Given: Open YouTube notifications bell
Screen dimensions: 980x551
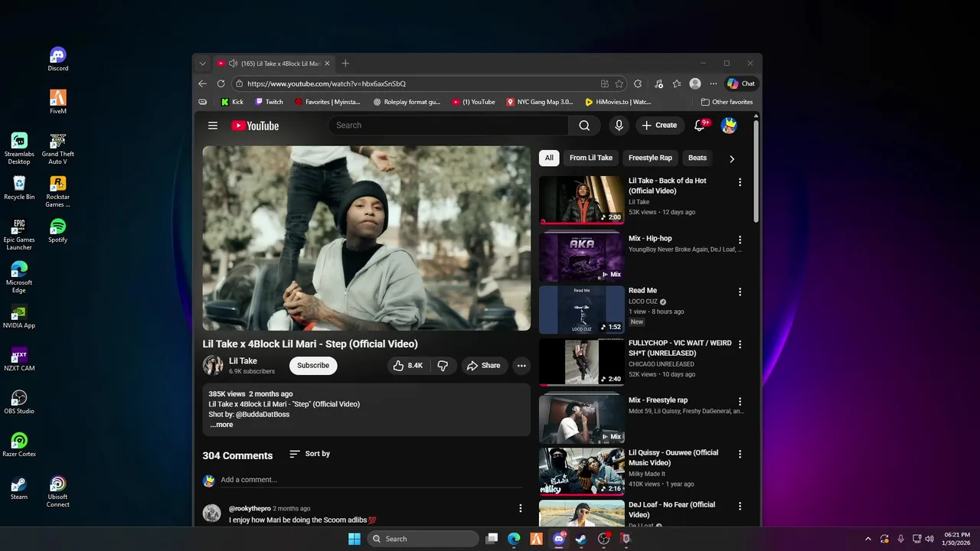Looking at the screenshot, I should 700,126.
